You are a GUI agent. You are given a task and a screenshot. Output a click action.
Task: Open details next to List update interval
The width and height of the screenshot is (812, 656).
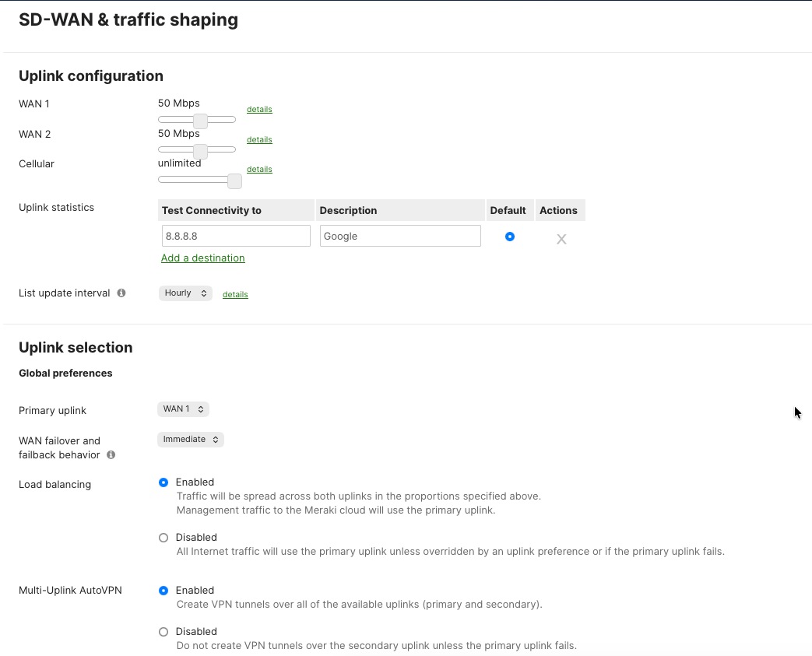coord(235,293)
